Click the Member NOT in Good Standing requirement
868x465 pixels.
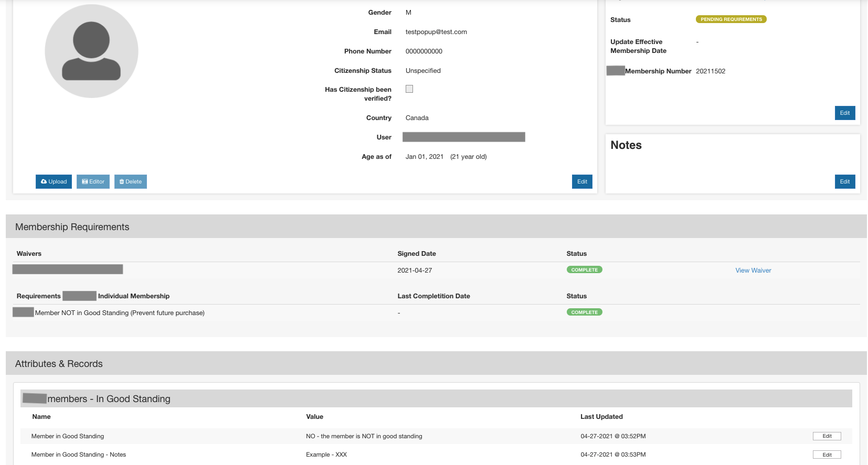point(120,313)
